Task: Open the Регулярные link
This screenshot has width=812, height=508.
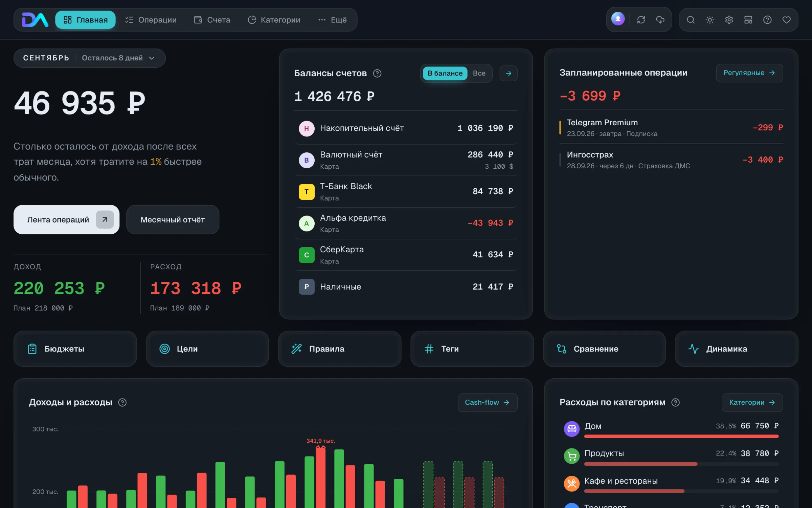Action: [x=749, y=73]
